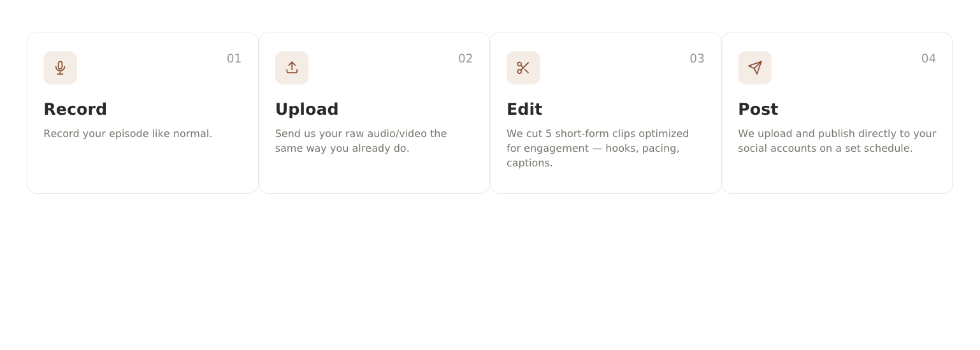Click the step number 02 label
980x350 pixels.
pyautogui.click(x=466, y=59)
